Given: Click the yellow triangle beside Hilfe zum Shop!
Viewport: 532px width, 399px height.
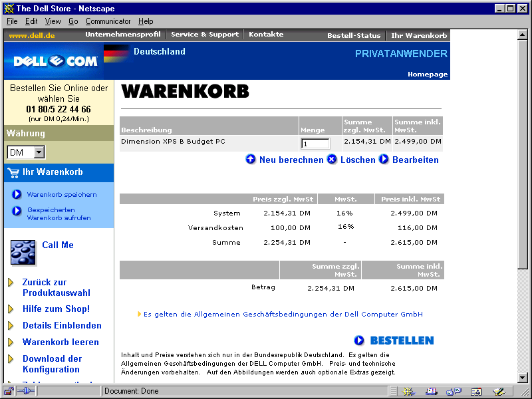Looking at the screenshot, I should (11, 309).
